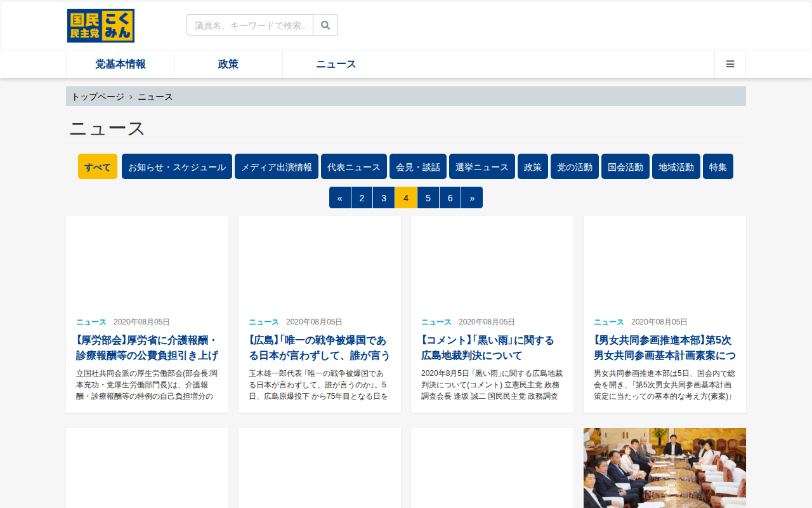
Task: Click ニュース tag on 男女共同参画 card
Action: (x=609, y=322)
